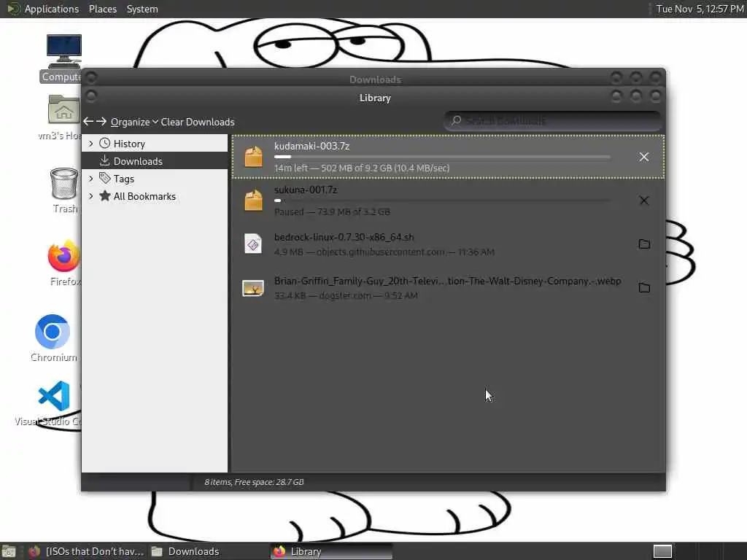Viewport: 747px width, 560px height.
Task: Select All Bookmarks in the sidebar
Action: (x=155, y=196)
